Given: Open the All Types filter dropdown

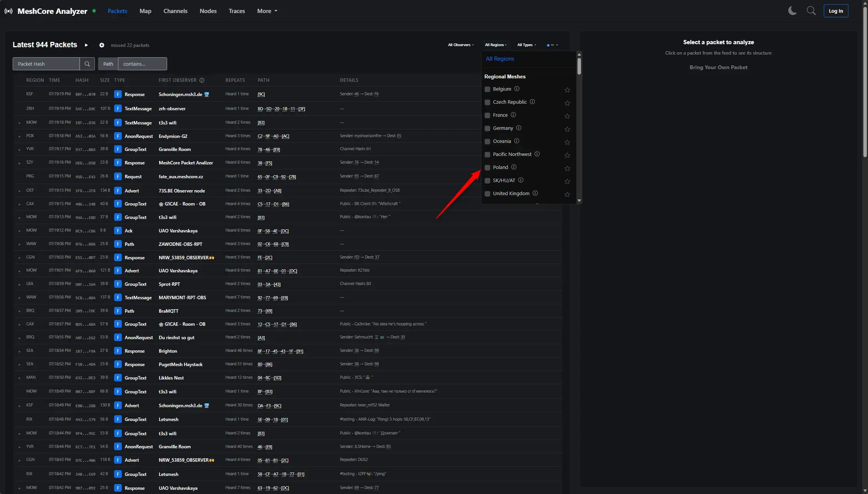Looking at the screenshot, I should tap(526, 45).
